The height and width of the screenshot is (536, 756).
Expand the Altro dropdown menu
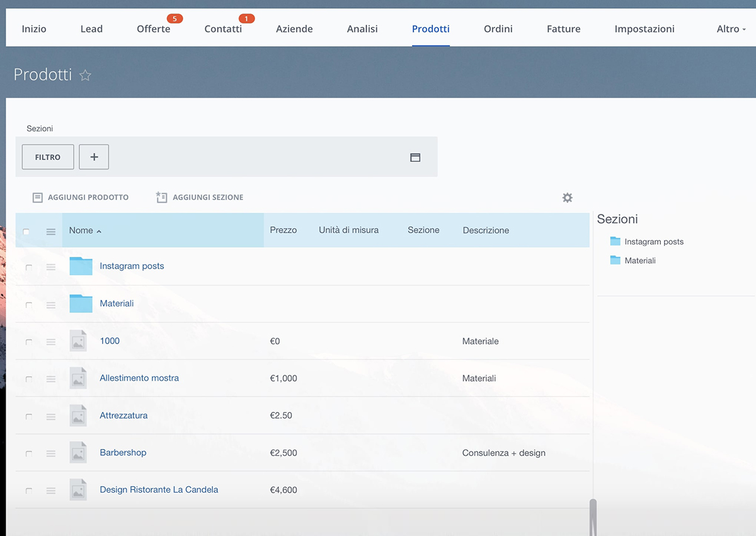click(x=731, y=29)
